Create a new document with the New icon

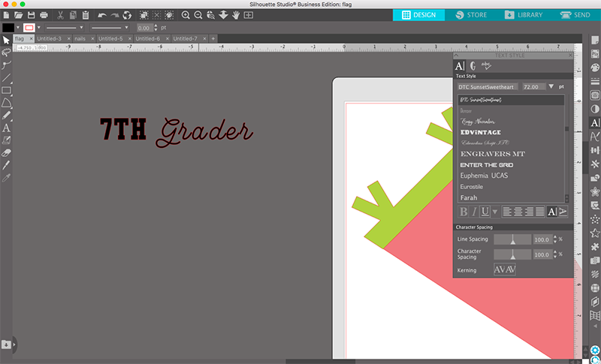click(6, 15)
